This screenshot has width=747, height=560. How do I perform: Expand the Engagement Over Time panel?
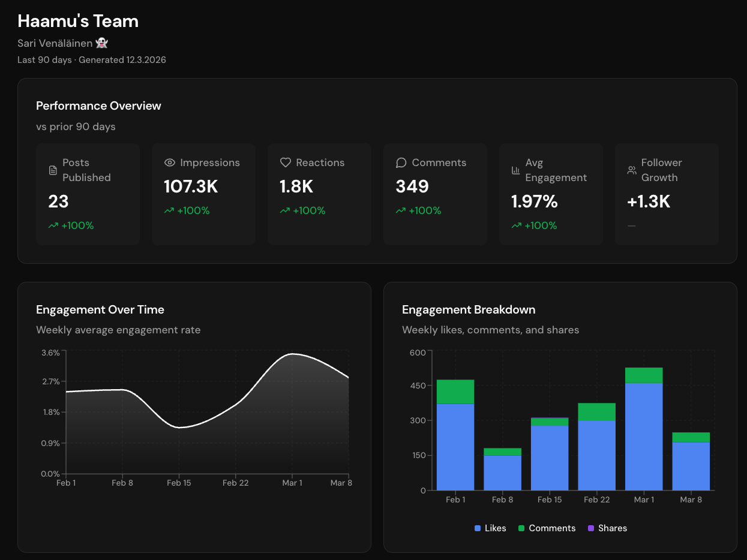100,309
